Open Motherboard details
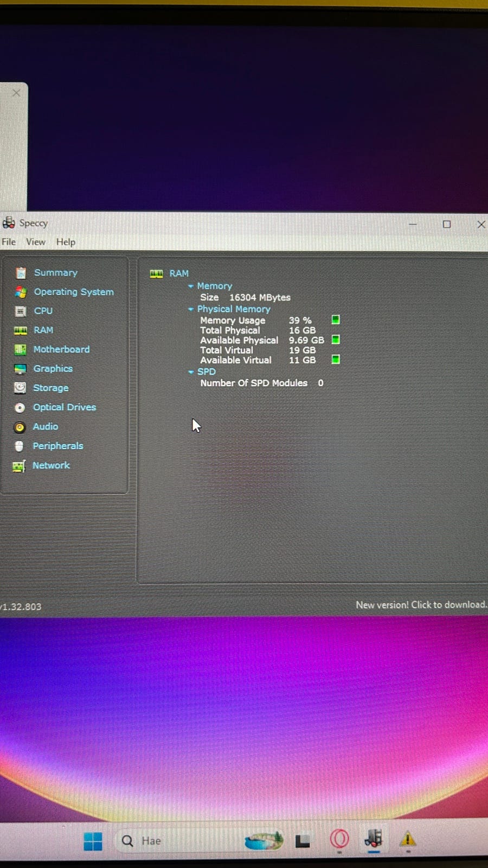 pos(61,349)
